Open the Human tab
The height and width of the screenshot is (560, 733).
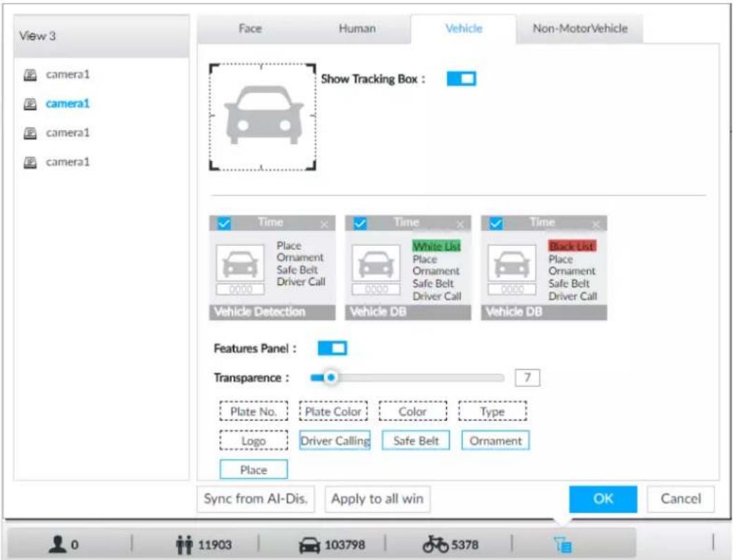click(357, 28)
